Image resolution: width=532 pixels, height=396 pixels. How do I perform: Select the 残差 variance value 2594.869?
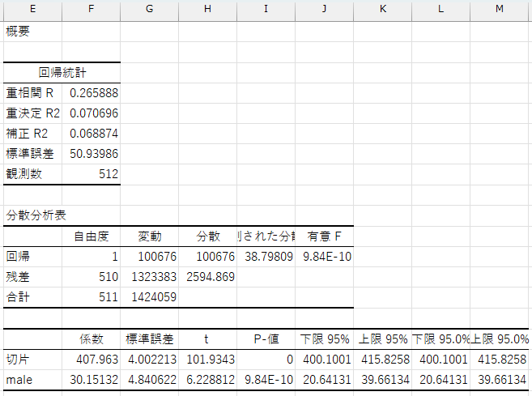[207, 277]
